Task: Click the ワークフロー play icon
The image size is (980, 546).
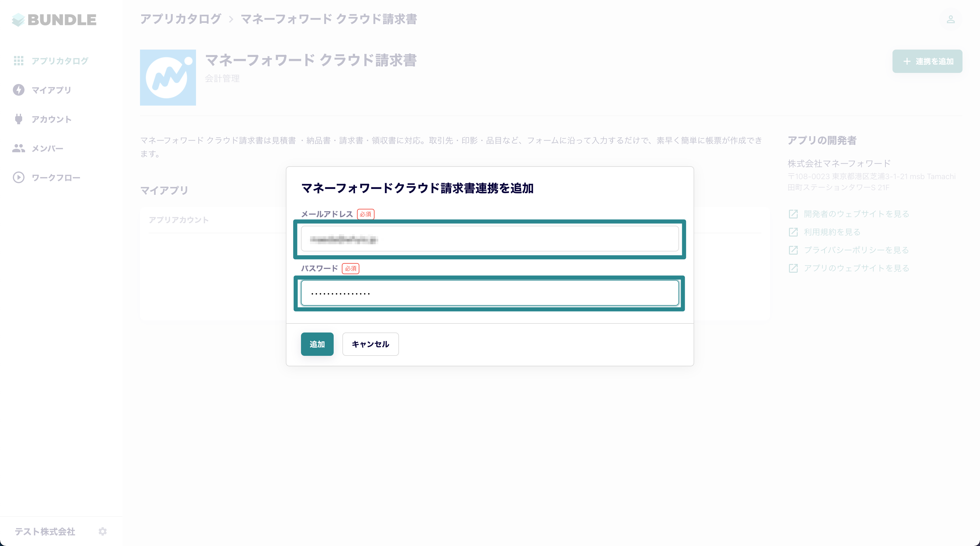Action: point(19,178)
